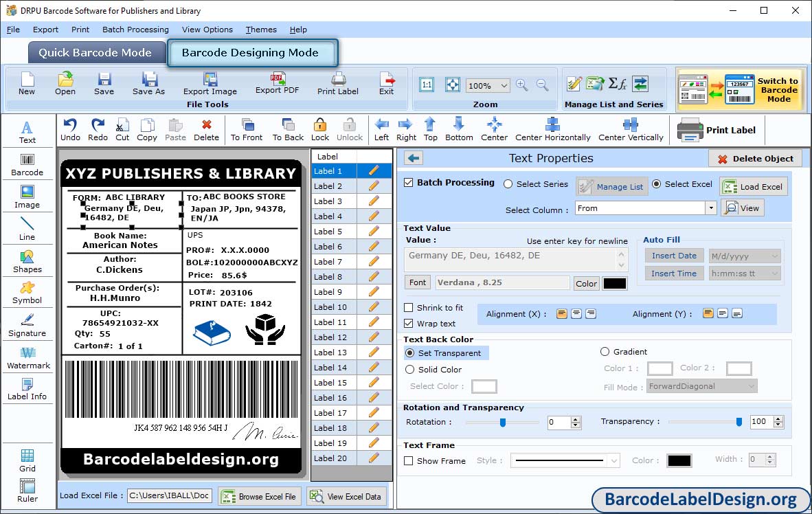Increase the Rotation value stepper
The image size is (812, 514).
pos(576,419)
